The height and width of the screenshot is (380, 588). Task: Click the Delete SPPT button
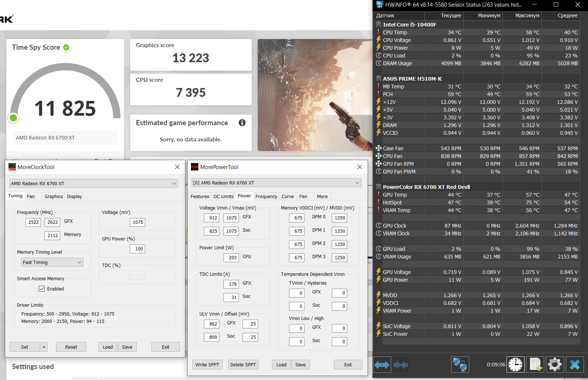[x=243, y=365]
